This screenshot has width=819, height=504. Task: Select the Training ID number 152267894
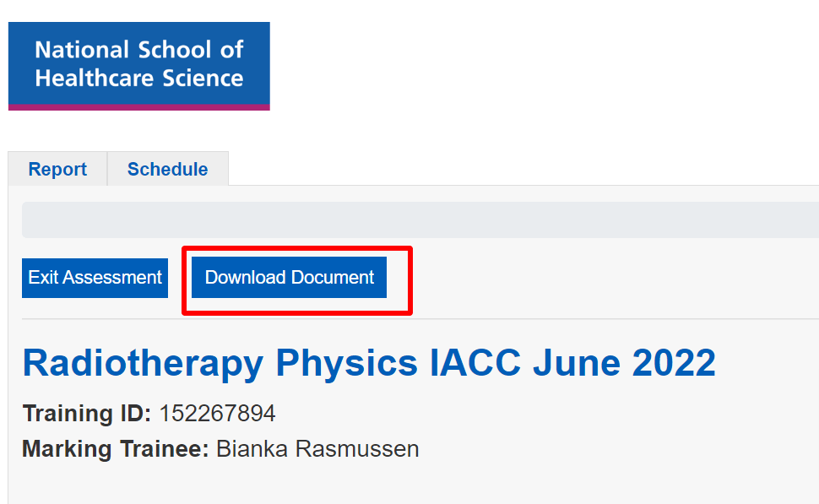pyautogui.click(x=217, y=414)
